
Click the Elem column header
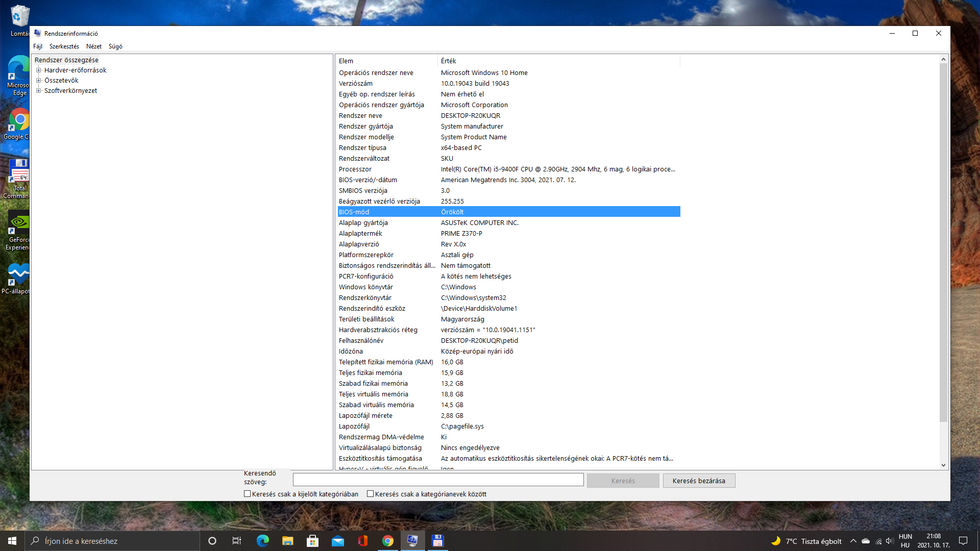coord(386,61)
